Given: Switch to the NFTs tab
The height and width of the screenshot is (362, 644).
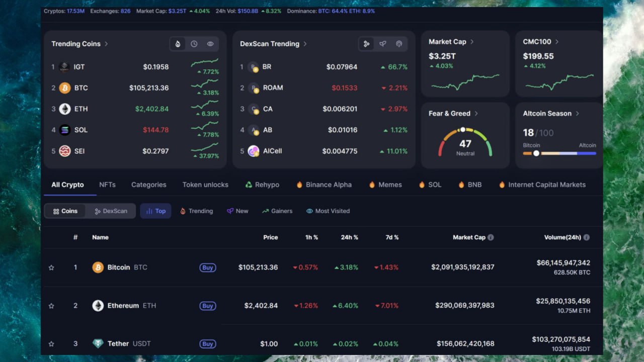Looking at the screenshot, I should [107, 185].
